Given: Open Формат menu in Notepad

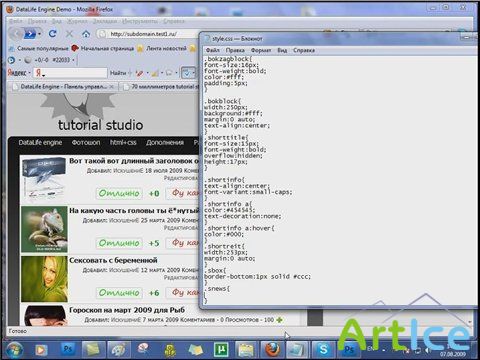Looking at the screenshot, I should click(261, 50).
